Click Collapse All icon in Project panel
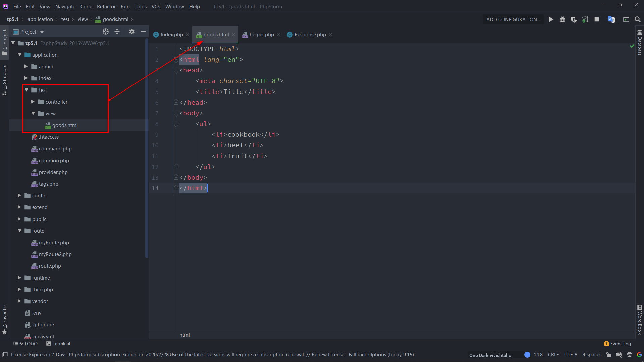 pos(117,32)
